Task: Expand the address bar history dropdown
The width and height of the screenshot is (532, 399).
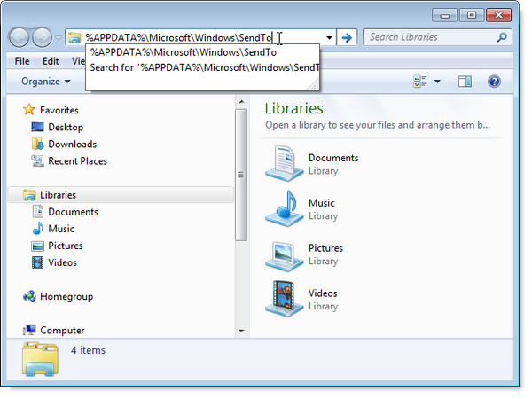Action: click(330, 38)
